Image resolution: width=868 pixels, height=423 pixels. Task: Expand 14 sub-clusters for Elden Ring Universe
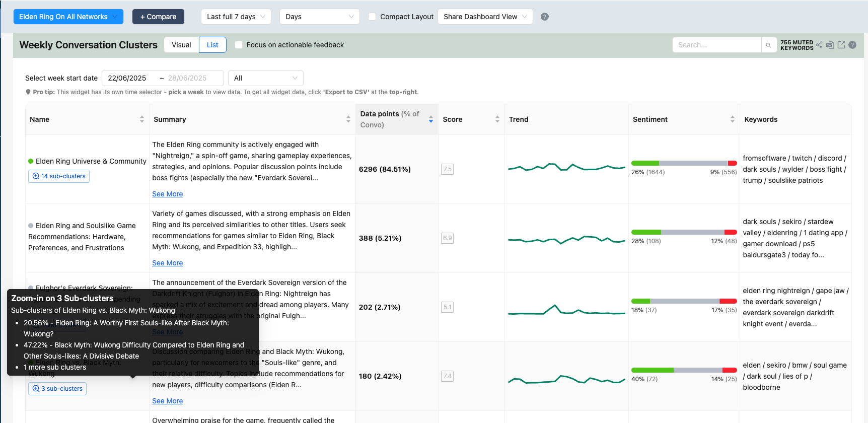click(x=59, y=176)
